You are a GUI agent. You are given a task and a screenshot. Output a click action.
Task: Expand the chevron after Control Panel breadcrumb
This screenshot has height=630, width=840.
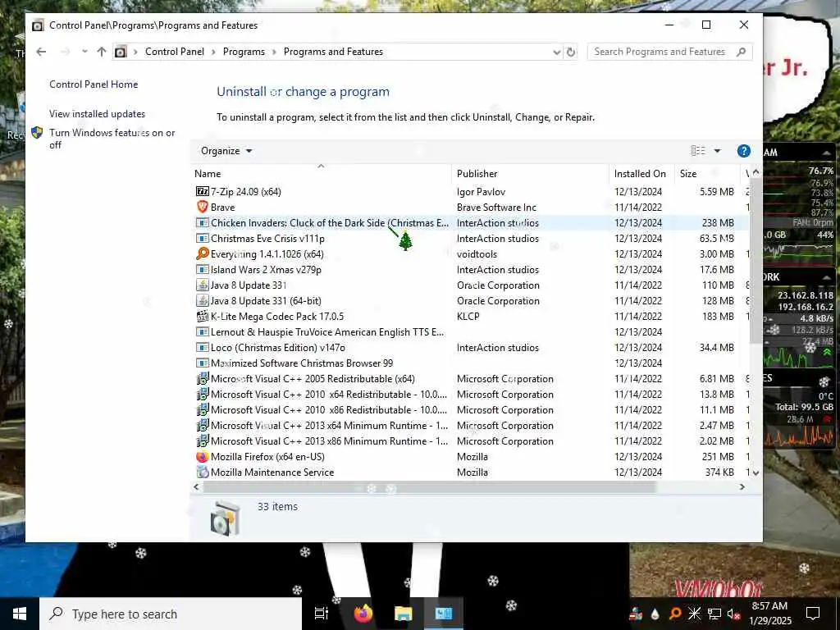214,52
